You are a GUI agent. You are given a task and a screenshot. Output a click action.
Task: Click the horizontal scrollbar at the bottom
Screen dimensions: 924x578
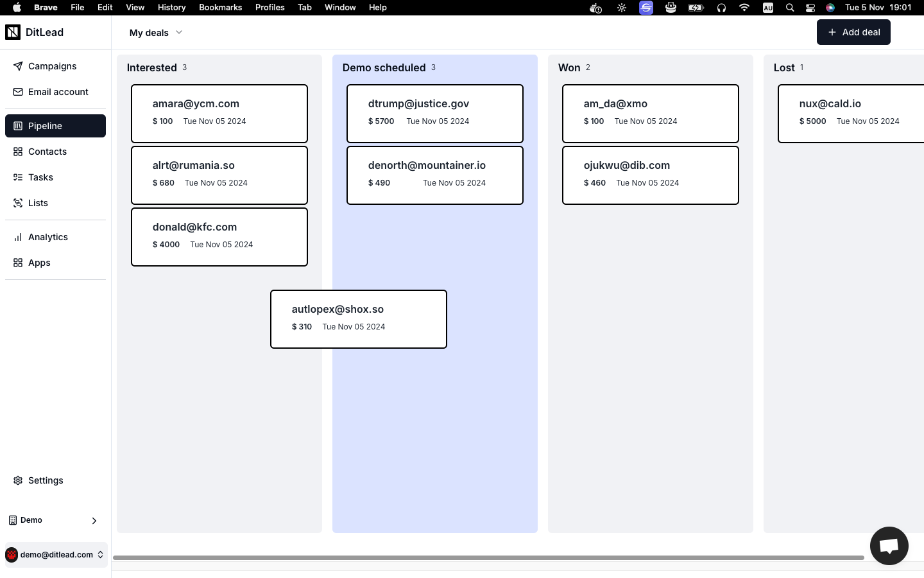488,557
